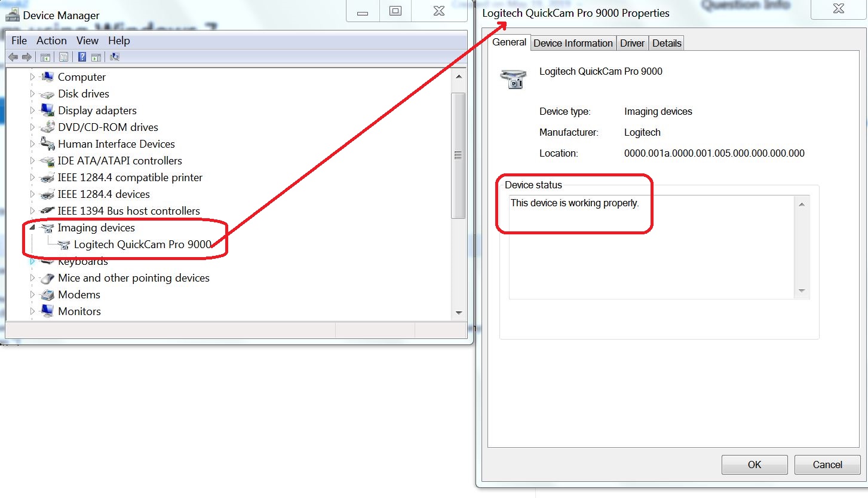The width and height of the screenshot is (868, 498).
Task: Select the Imaging devices category icon
Action: pos(47,228)
